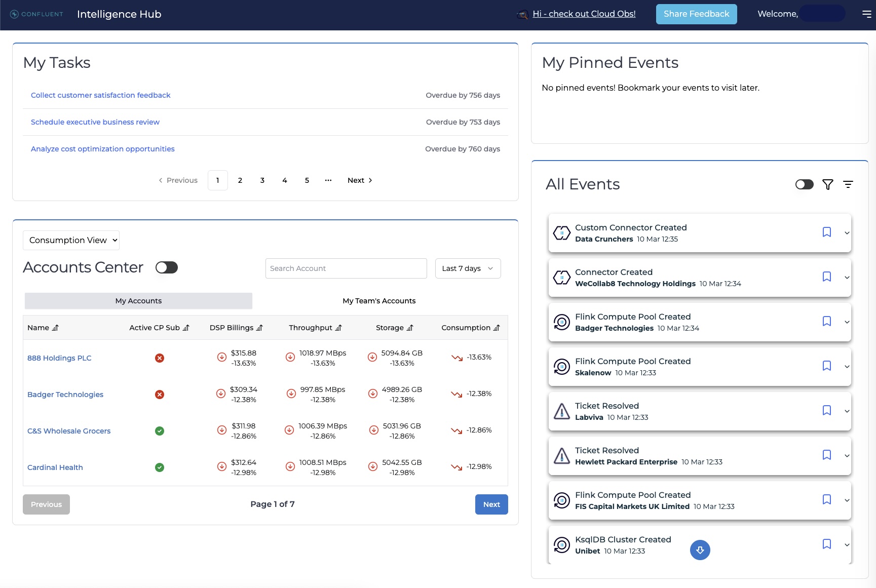Viewport: 876px width, 588px height.
Task: Go to tasks page 5
Action: [307, 180]
